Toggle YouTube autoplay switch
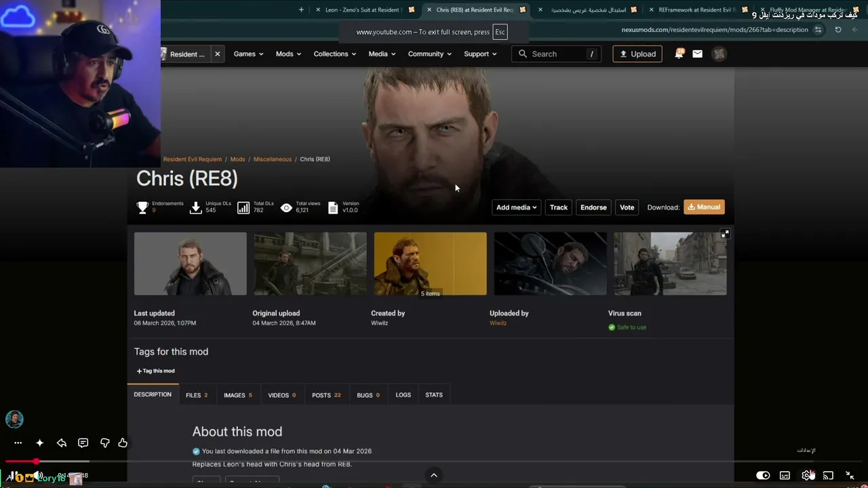 coord(763,476)
